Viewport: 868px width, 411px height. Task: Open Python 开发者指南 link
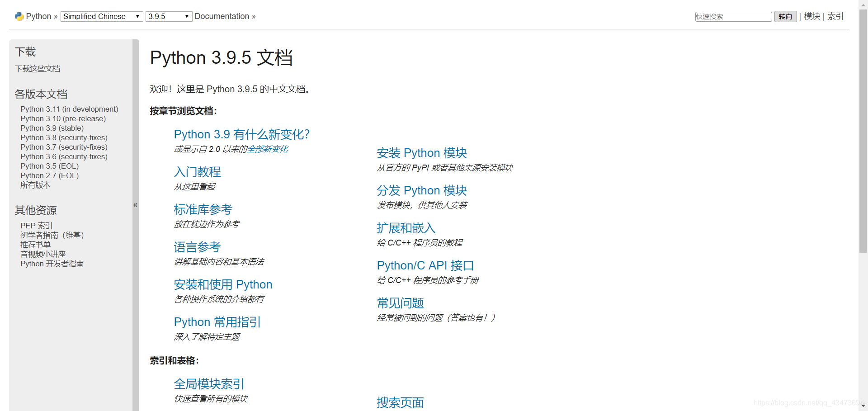tap(52, 264)
